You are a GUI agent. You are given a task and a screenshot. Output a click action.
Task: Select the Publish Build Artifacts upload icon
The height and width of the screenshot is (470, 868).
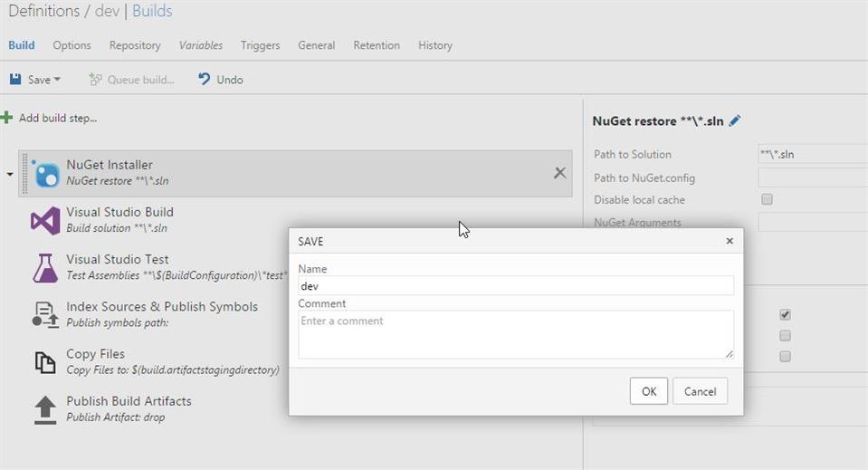[x=45, y=408]
